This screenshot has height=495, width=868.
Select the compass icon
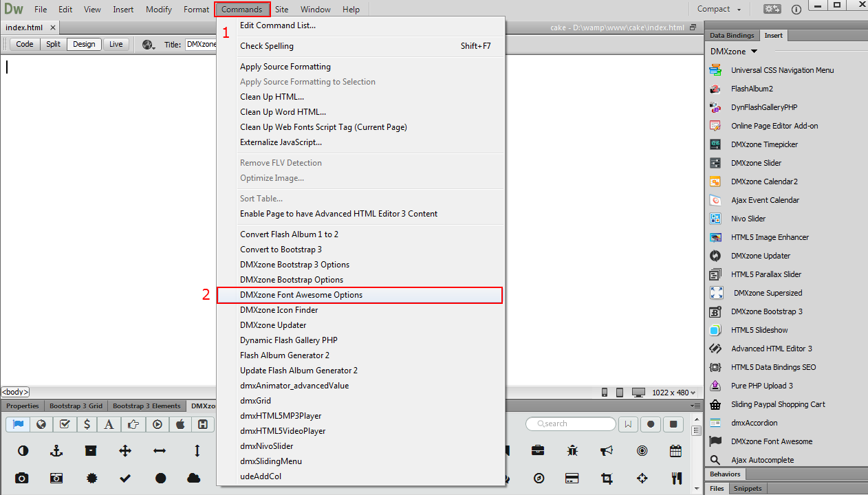pos(539,478)
